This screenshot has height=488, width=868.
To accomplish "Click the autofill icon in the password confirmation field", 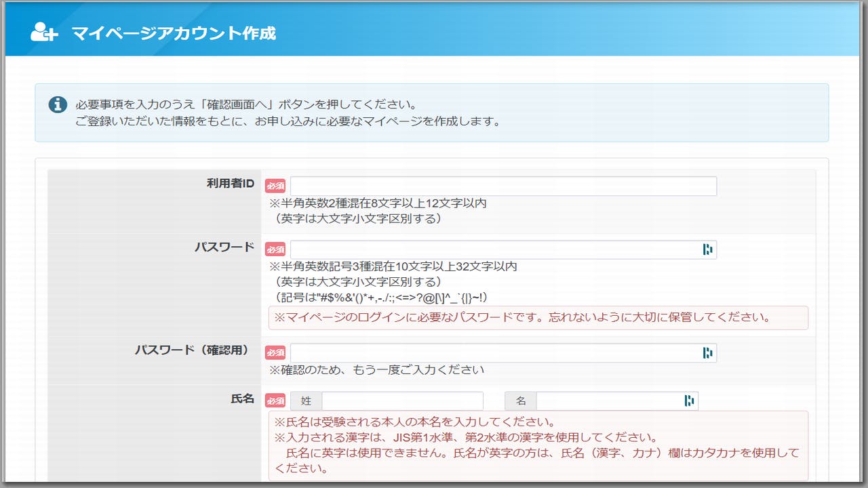I will (708, 352).
